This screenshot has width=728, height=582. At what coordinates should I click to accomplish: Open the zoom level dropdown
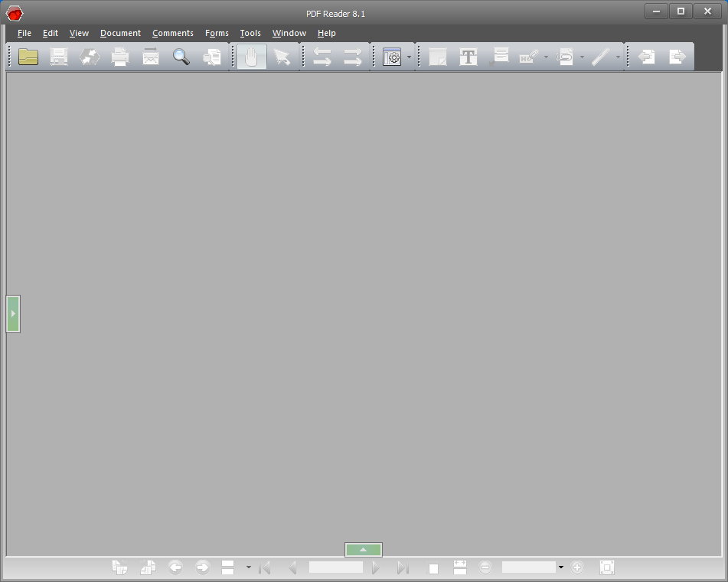[561, 567]
